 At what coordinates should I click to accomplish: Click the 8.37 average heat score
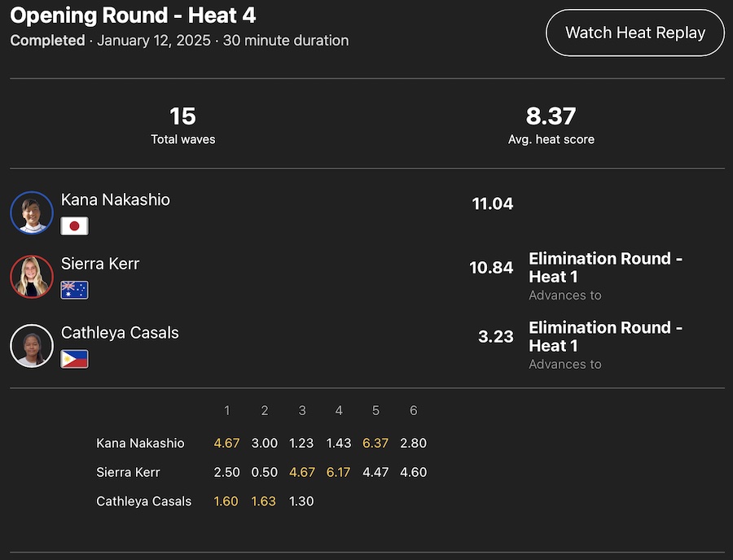551,116
